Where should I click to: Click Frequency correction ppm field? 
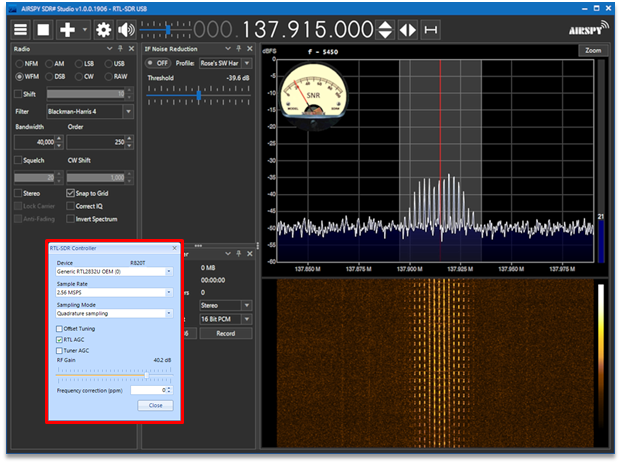[151, 390]
